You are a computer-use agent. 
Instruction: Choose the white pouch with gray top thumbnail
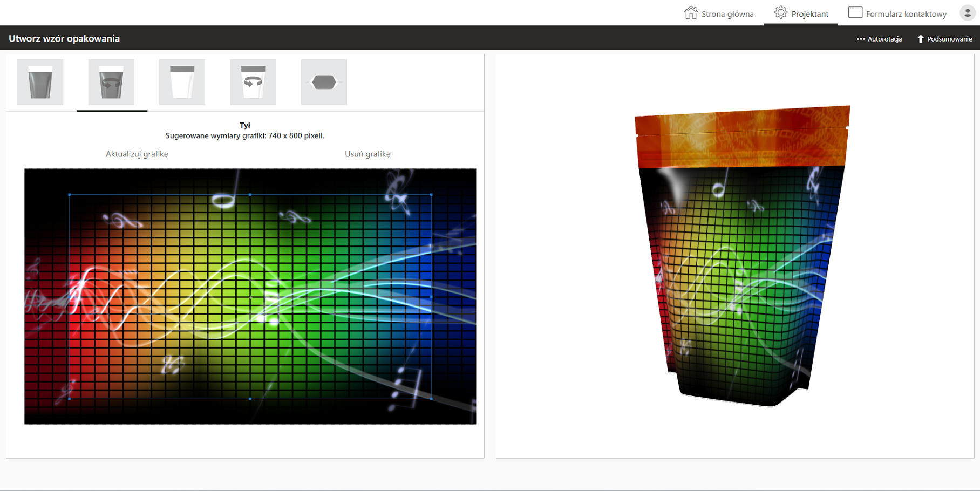pyautogui.click(x=182, y=82)
